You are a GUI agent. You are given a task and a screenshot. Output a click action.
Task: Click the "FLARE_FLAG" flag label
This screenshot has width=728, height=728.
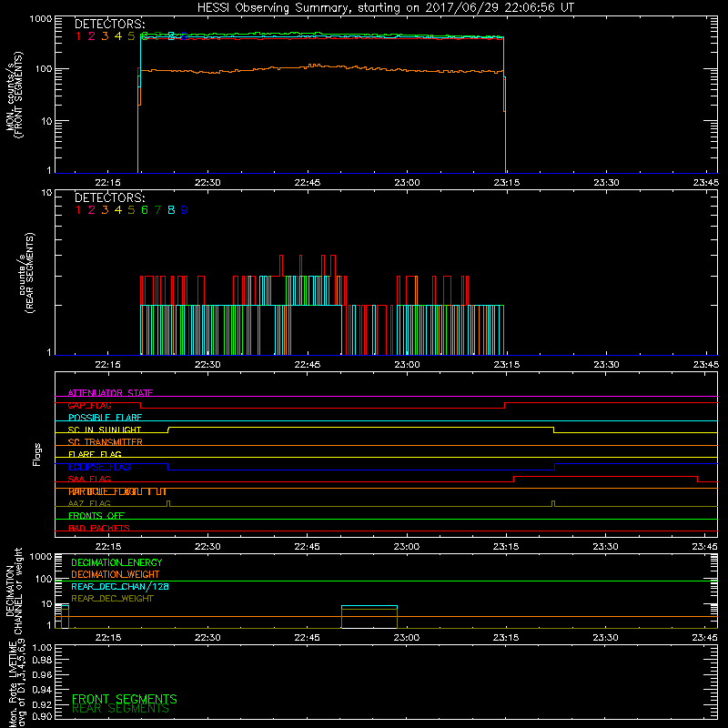95,454
